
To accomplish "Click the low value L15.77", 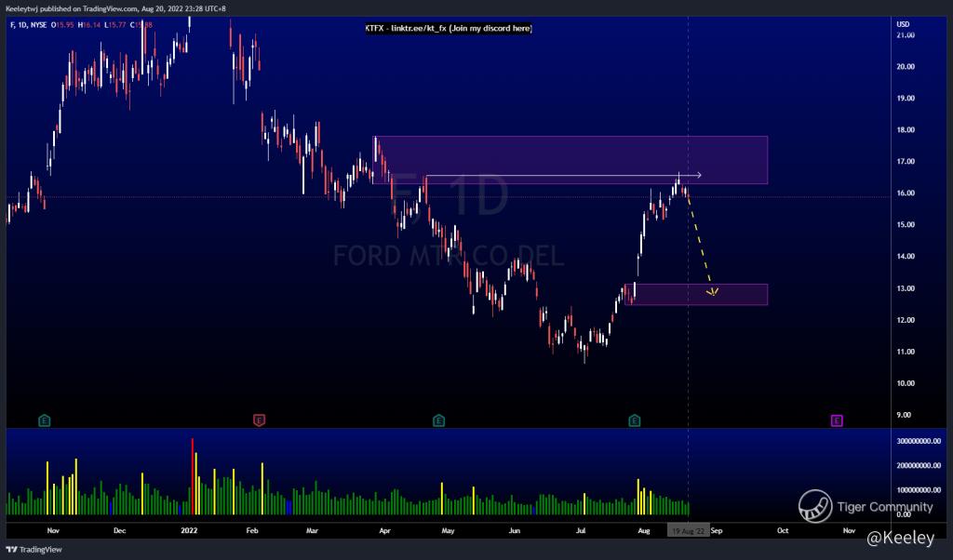I will 114,25.
